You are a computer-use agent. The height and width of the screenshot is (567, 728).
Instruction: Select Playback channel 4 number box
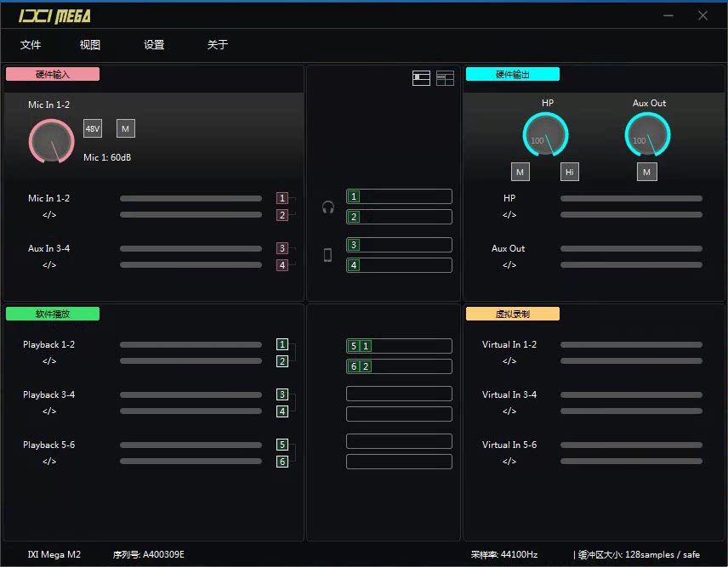pos(282,411)
